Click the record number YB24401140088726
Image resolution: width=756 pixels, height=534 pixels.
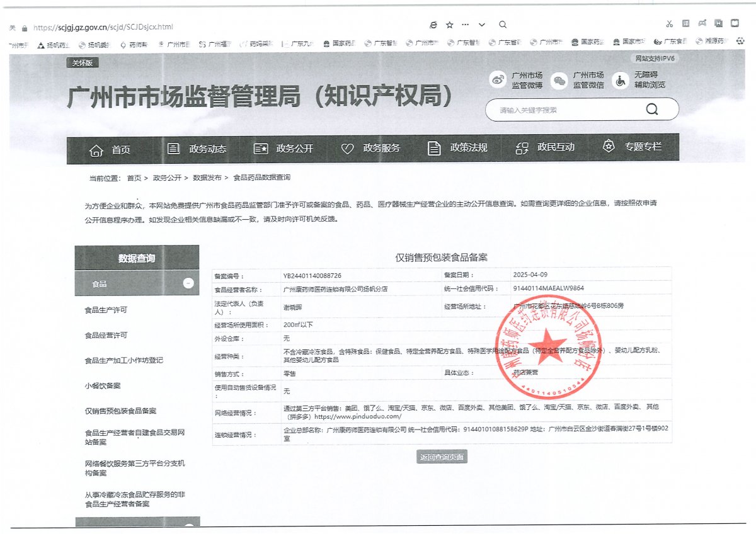[x=312, y=275]
